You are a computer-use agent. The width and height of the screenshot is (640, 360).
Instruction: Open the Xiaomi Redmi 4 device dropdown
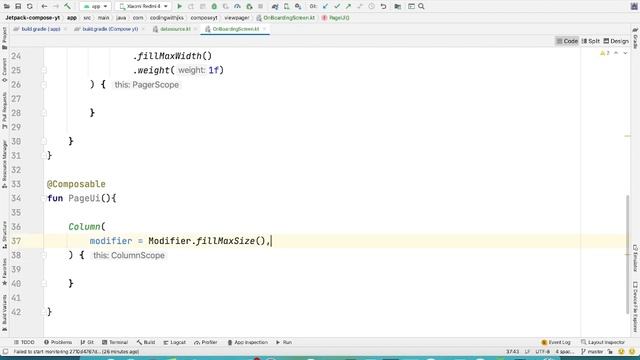pyautogui.click(x=143, y=7)
